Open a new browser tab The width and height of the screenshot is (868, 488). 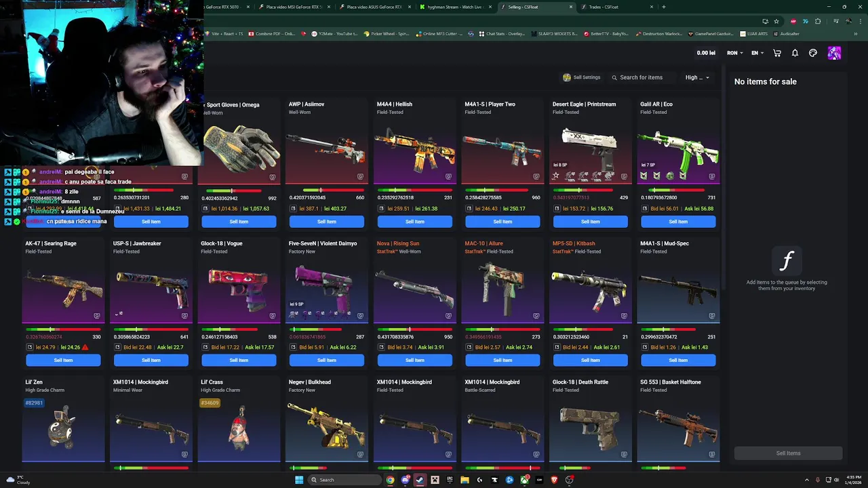point(664,7)
